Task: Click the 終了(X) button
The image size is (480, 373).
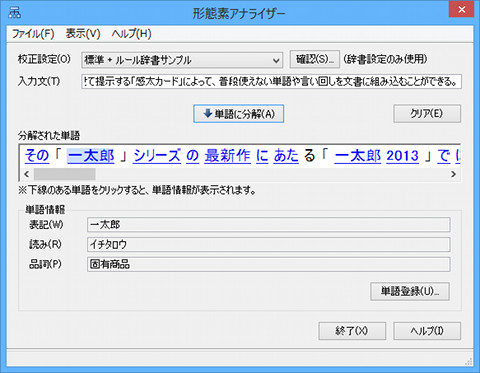Action: [x=352, y=331]
